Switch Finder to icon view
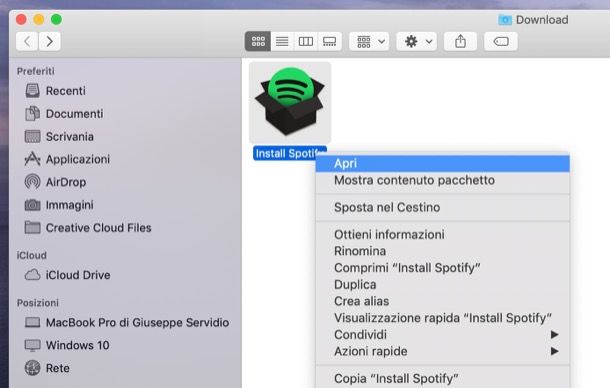Image resolution: width=610 pixels, height=388 pixels. (x=258, y=41)
